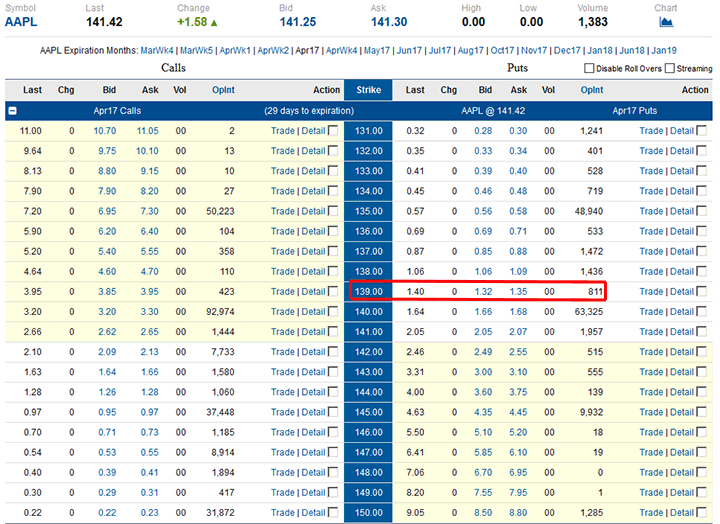The width and height of the screenshot is (720, 524).
Task: Click the 141.25 bid price
Action: point(298,22)
